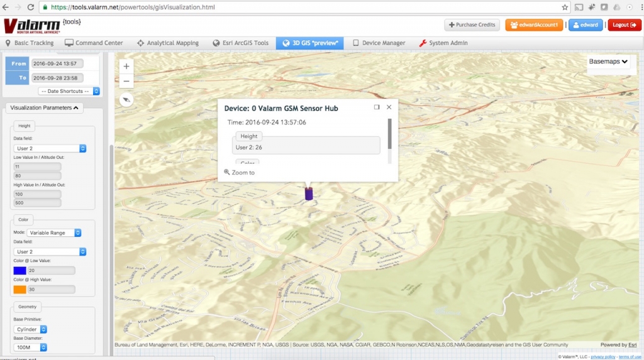The height and width of the screenshot is (360, 644).
Task: Log out with the Logout button
Action: tap(625, 25)
